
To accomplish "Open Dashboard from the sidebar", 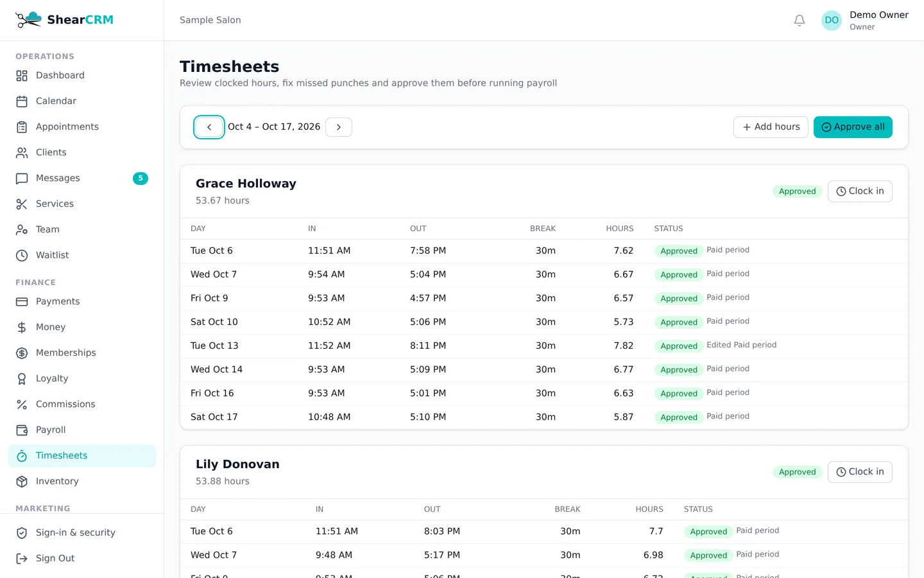I will (81, 76).
